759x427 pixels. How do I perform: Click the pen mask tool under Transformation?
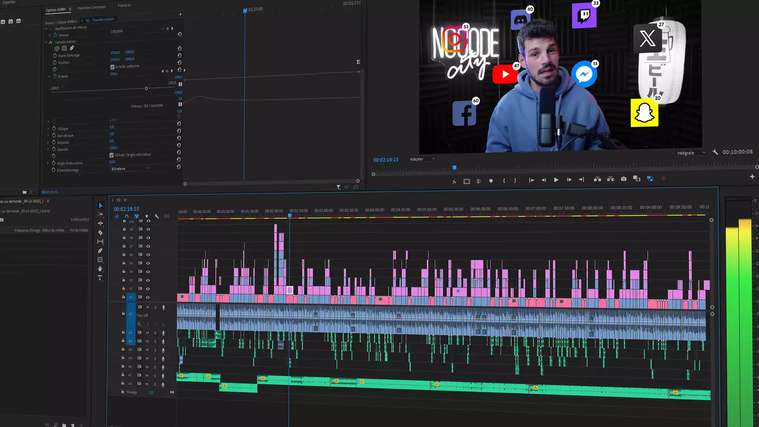tap(72, 48)
